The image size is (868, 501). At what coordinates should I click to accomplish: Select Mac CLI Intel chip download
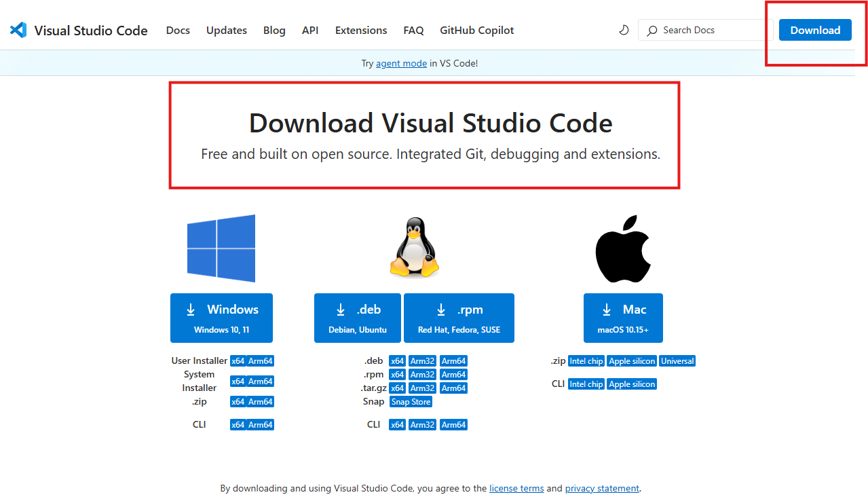[x=586, y=384]
